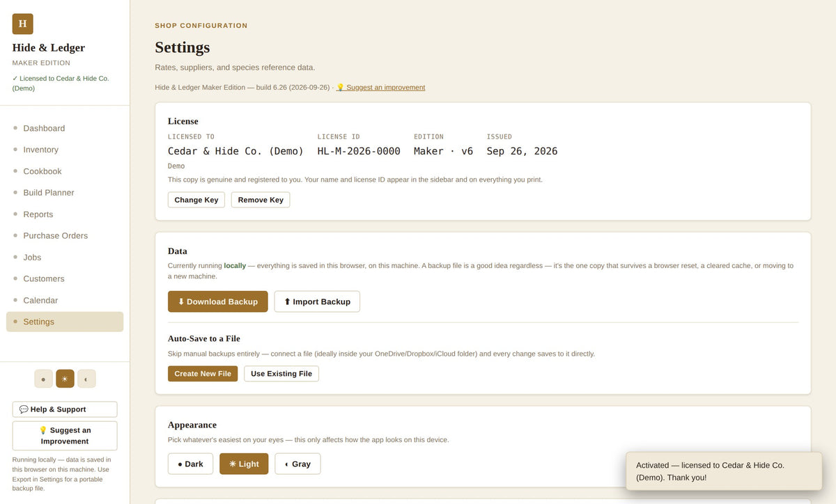836x504 pixels.
Task: Select Settings in the sidebar
Action: (x=65, y=322)
